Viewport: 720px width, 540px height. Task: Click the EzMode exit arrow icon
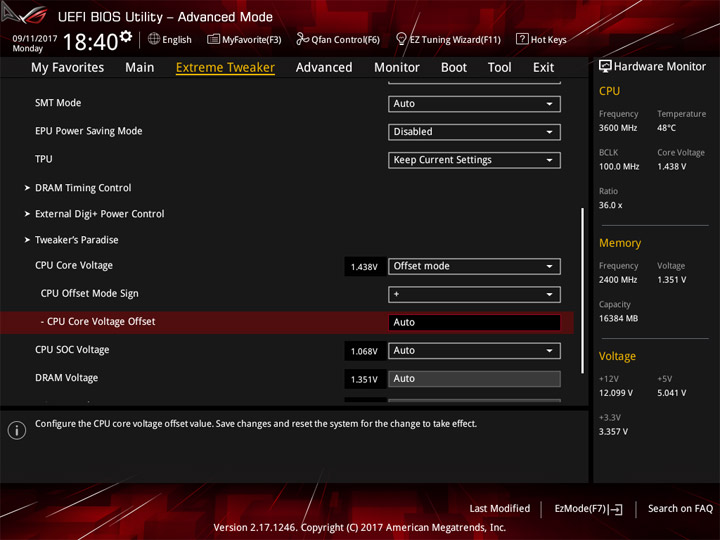617,509
